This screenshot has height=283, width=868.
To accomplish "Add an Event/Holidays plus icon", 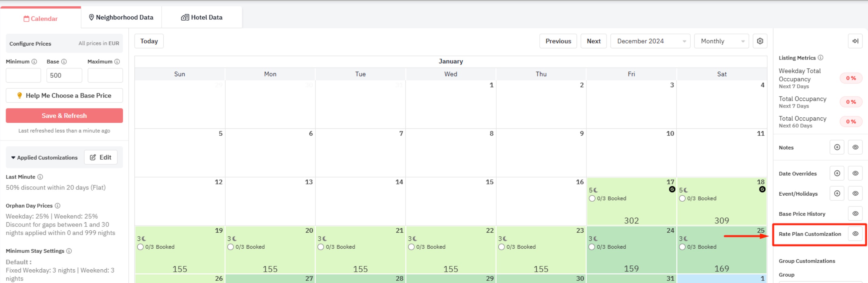I will coord(837,193).
